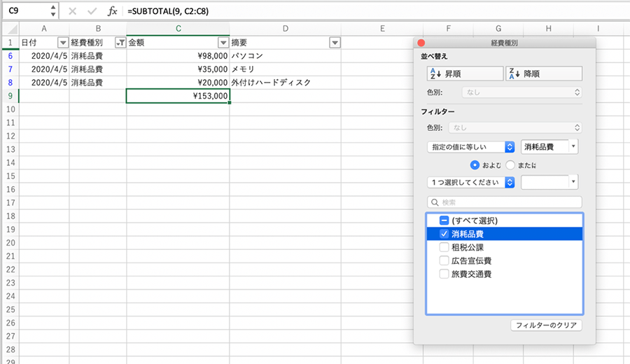Open the empty second value combo box
The image size is (630, 364).
549,183
